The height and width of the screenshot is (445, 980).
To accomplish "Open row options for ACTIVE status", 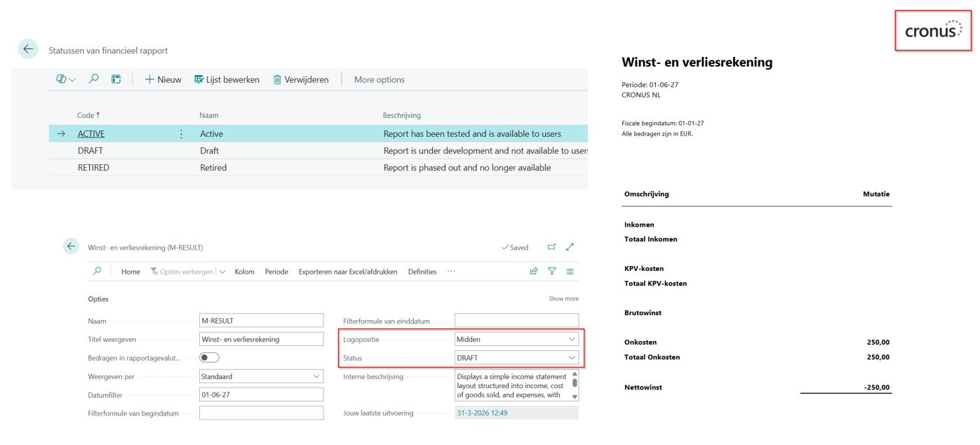I will click(182, 133).
